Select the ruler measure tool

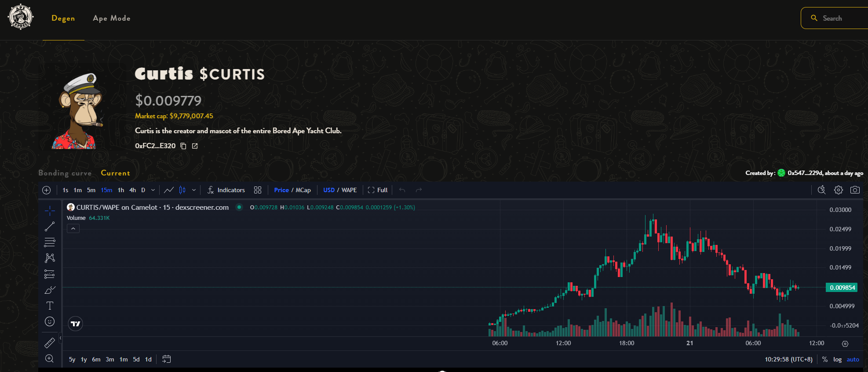pyautogui.click(x=50, y=343)
